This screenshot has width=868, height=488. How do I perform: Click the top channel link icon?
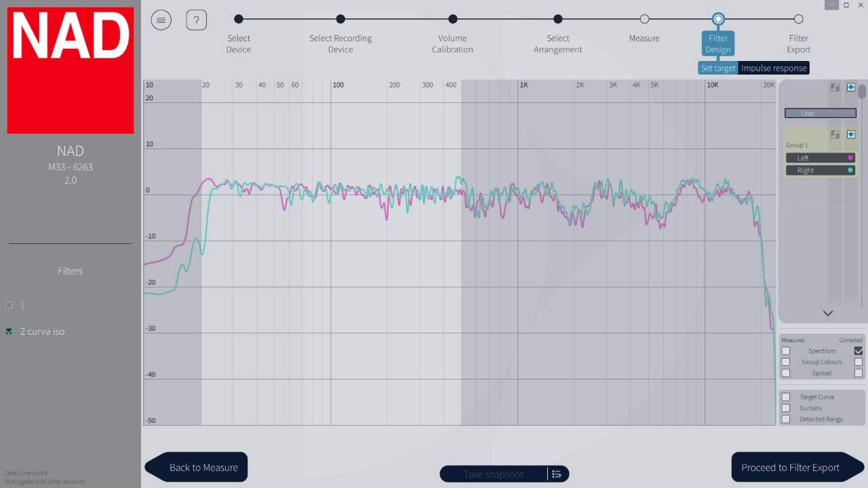point(851,87)
